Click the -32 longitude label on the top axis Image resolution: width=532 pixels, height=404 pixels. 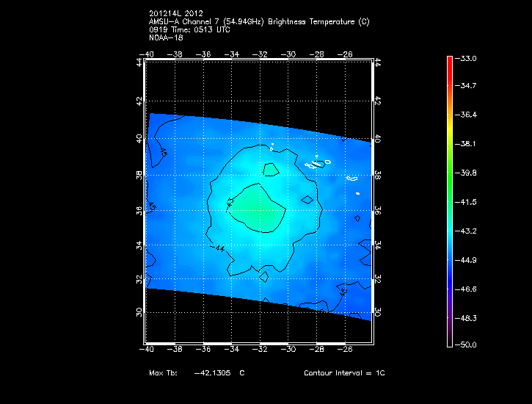(x=260, y=54)
